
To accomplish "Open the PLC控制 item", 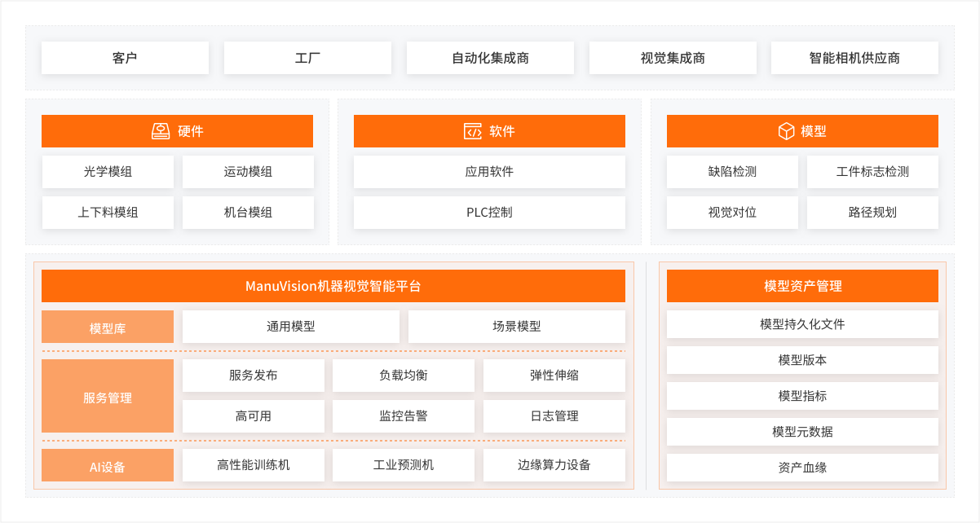I will pyautogui.click(x=489, y=213).
